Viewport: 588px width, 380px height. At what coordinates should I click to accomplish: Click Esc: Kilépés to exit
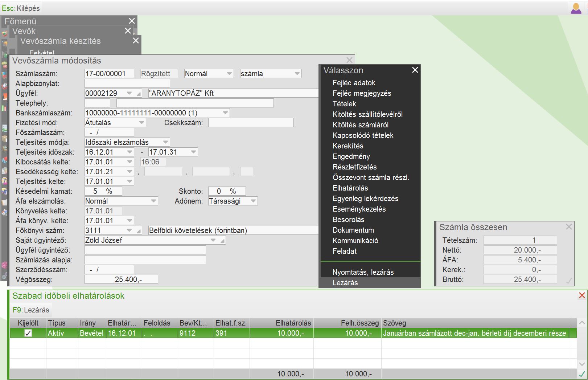(x=21, y=8)
